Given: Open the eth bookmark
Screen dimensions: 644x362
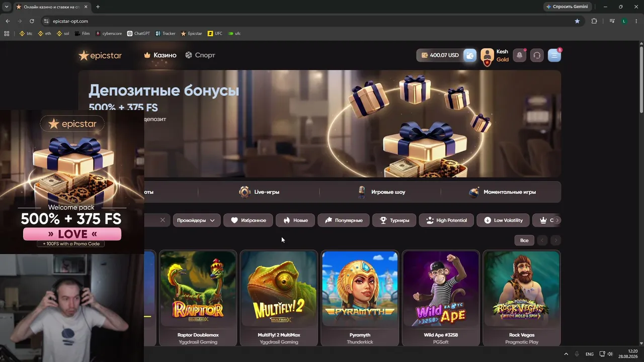Looking at the screenshot, I should tap(44, 34).
